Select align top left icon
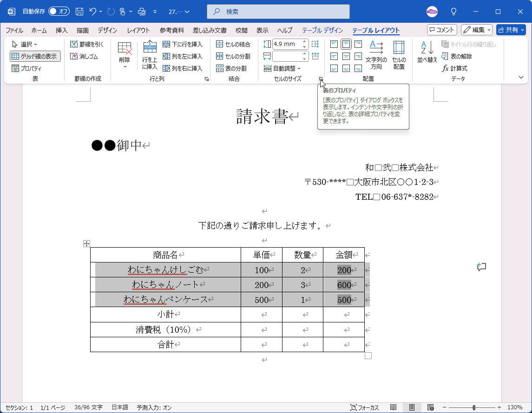532x413 pixels. point(334,44)
